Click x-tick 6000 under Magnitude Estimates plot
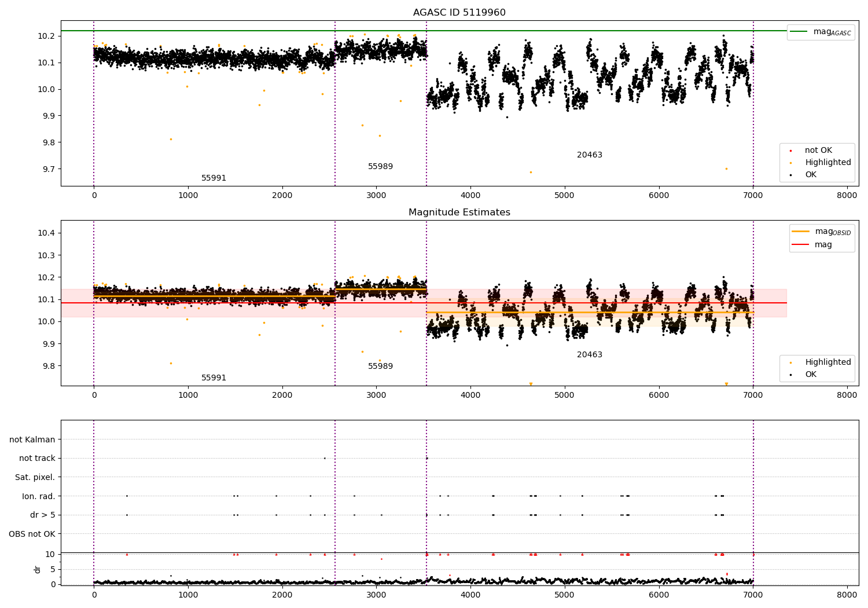The width and height of the screenshot is (868, 608). [x=659, y=395]
